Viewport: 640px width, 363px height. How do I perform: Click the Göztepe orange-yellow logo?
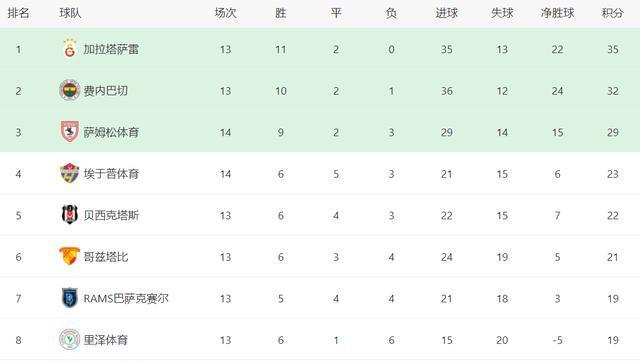pyautogui.click(x=69, y=256)
